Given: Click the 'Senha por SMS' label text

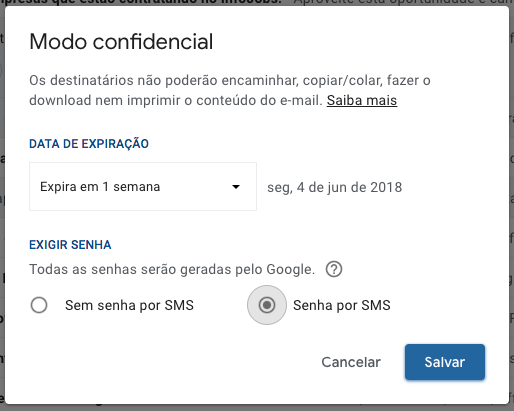Looking at the screenshot, I should [342, 305].
